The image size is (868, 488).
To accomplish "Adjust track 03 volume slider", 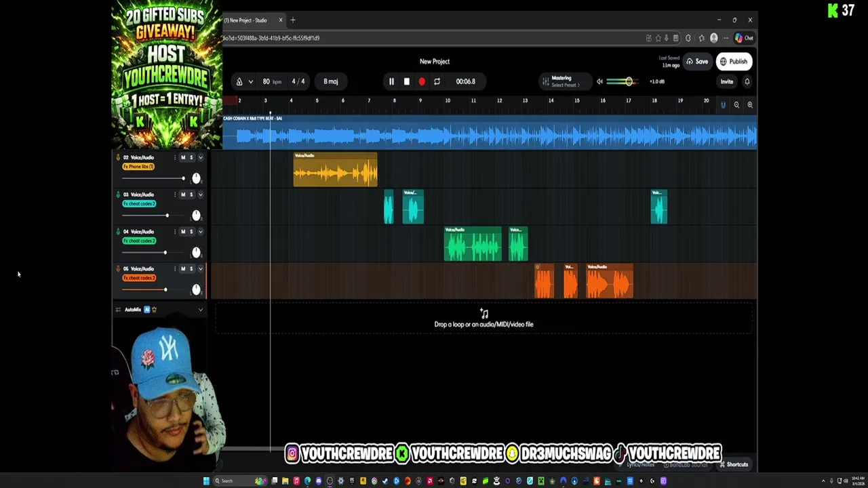I will 153,216.
